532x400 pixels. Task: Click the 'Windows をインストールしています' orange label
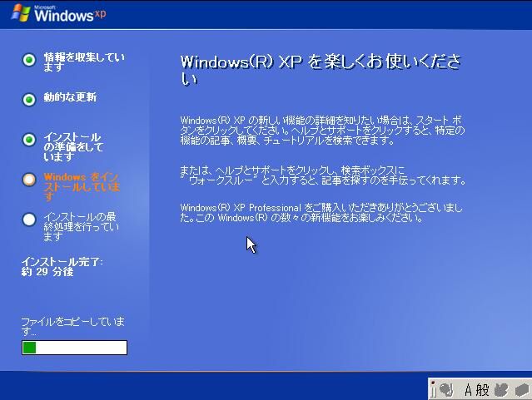coord(82,186)
